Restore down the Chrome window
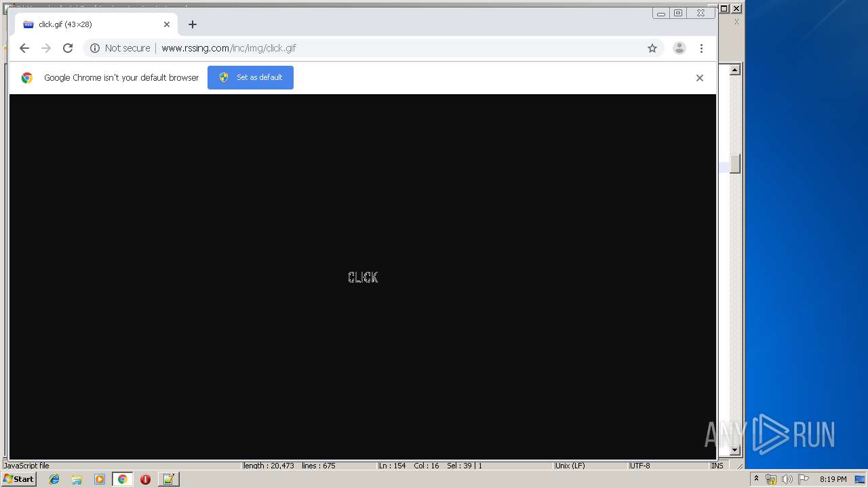This screenshot has height=488, width=868. tap(678, 13)
